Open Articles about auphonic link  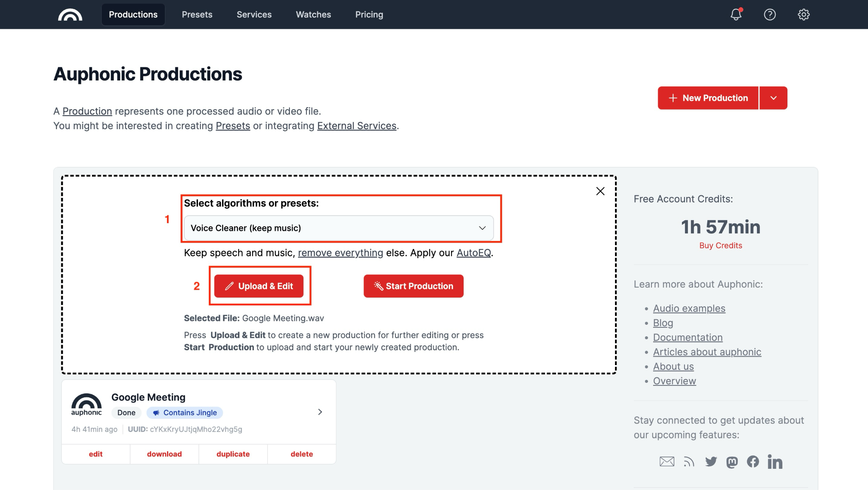click(707, 352)
